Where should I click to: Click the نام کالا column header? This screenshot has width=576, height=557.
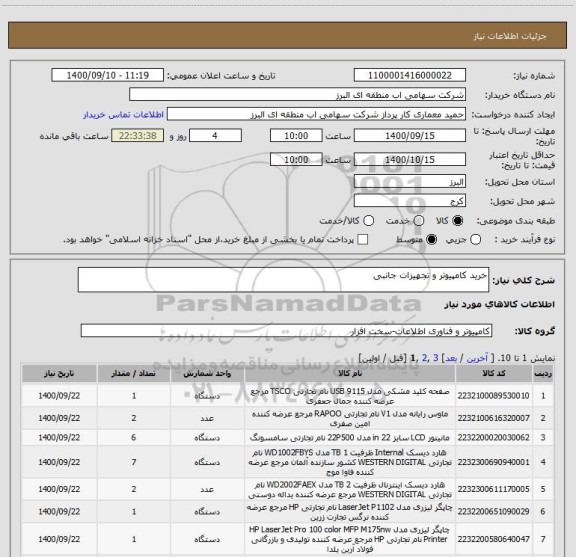(x=350, y=373)
